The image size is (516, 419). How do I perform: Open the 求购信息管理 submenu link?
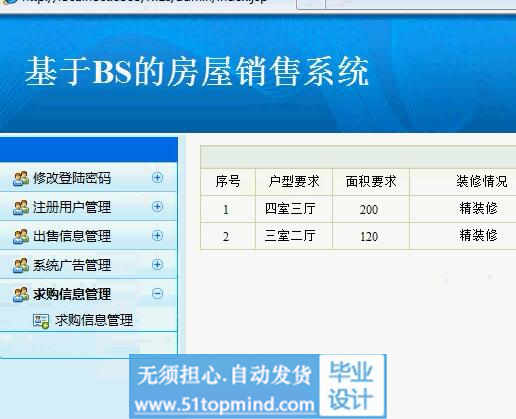tap(94, 320)
